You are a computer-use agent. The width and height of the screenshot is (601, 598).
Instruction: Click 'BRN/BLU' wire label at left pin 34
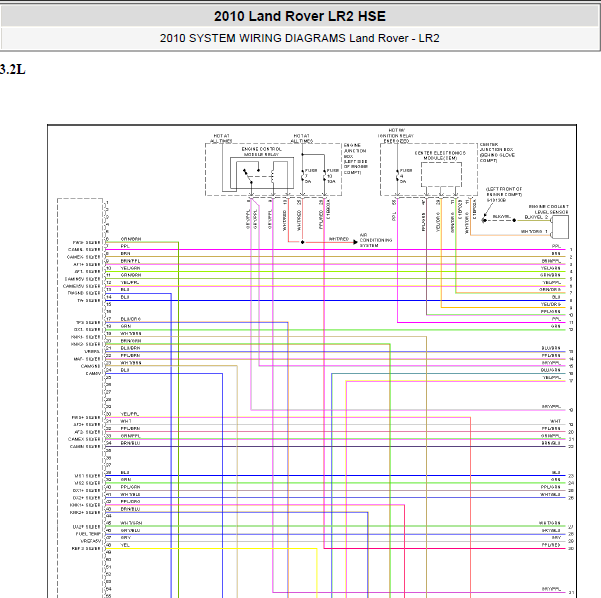130,443
